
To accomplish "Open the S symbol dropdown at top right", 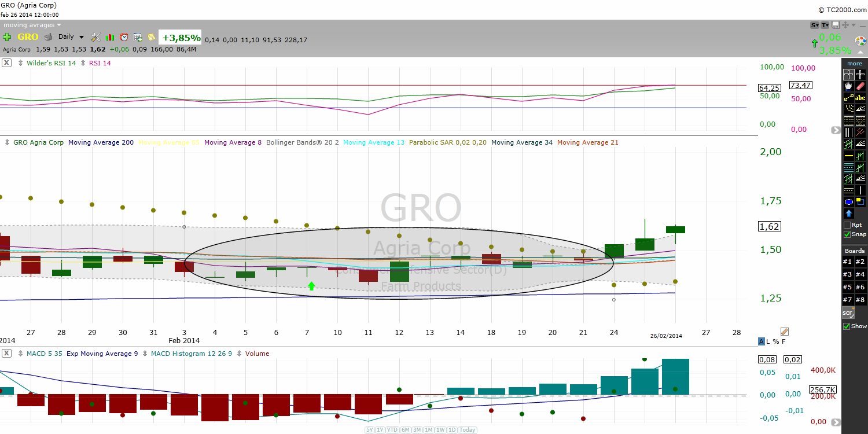I will click(x=815, y=25).
